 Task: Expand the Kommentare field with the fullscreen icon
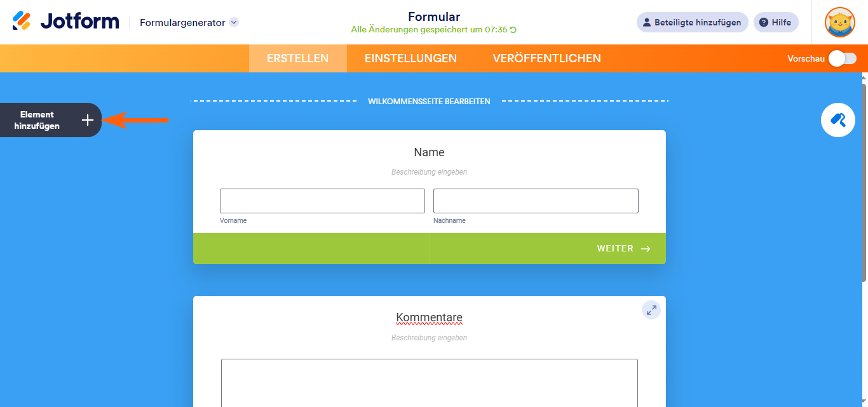point(651,310)
